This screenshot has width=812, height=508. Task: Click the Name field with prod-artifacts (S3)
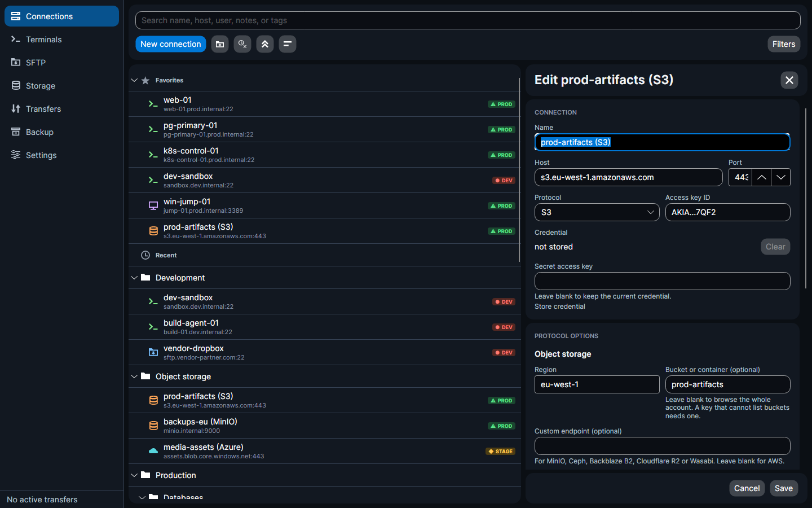[662, 142]
